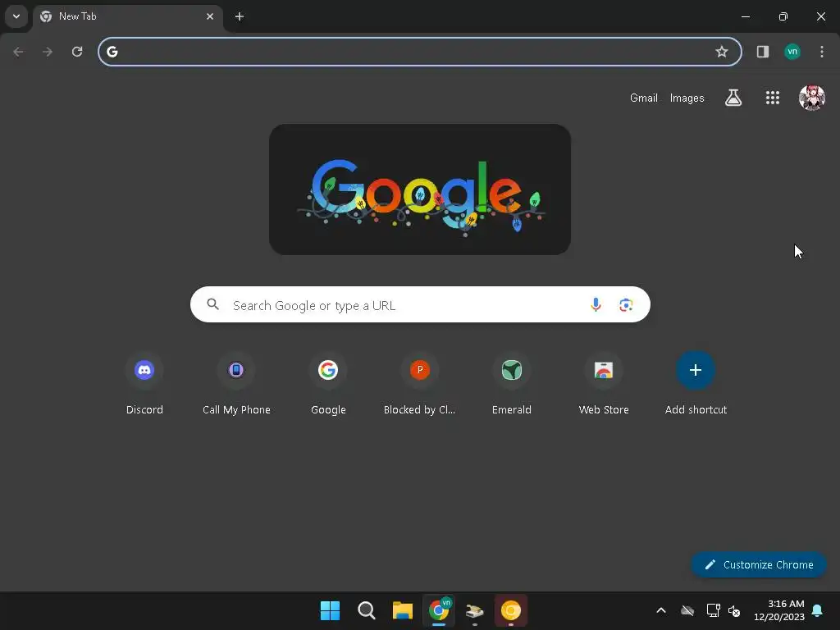The width and height of the screenshot is (840, 630).
Task: Open the tab search dropdown arrow
Action: (x=16, y=16)
